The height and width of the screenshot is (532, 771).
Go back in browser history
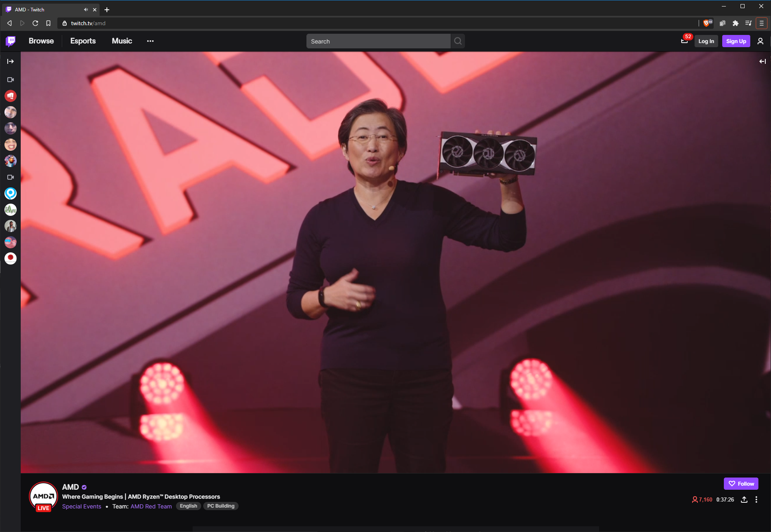9,23
